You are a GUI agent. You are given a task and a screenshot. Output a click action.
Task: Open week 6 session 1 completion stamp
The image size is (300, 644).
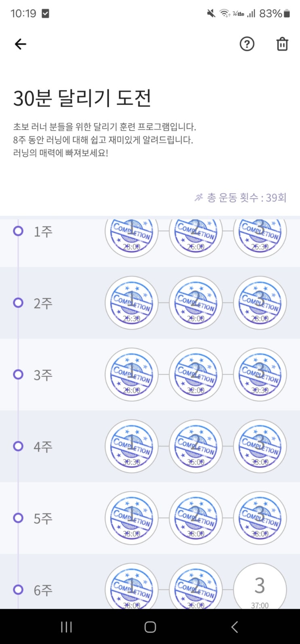(x=131, y=589)
